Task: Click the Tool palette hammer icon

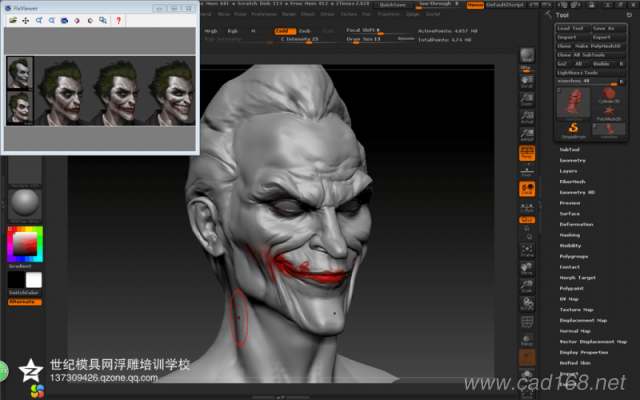Action: pos(548,15)
